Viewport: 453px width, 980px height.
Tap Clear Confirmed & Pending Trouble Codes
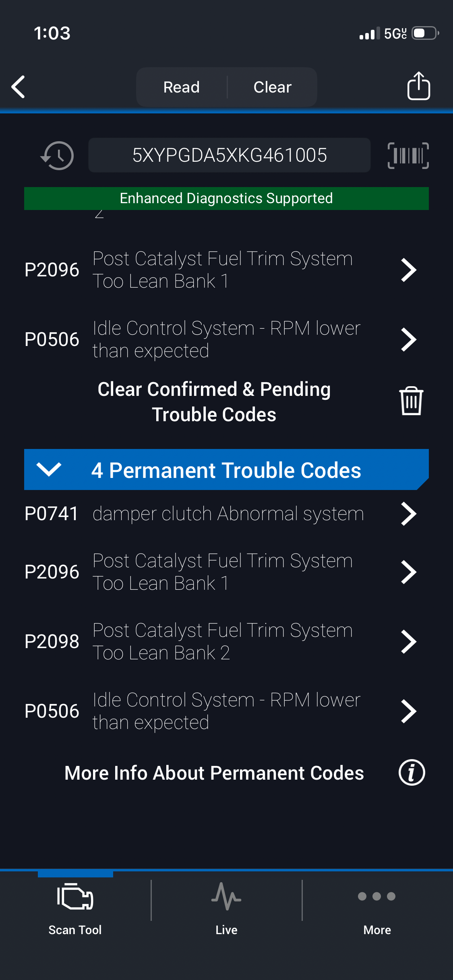[214, 402]
